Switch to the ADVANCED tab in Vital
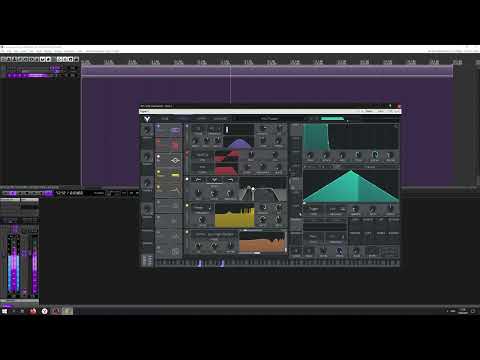Image resolution: width=480 pixels, height=360 pixels. point(220,119)
